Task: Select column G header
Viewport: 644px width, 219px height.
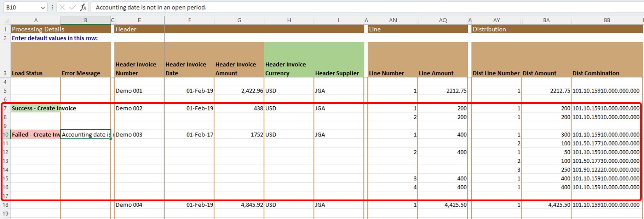Action: click(239, 20)
